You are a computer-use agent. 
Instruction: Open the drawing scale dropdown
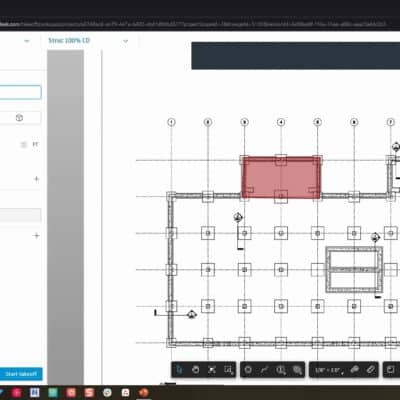tap(329, 370)
